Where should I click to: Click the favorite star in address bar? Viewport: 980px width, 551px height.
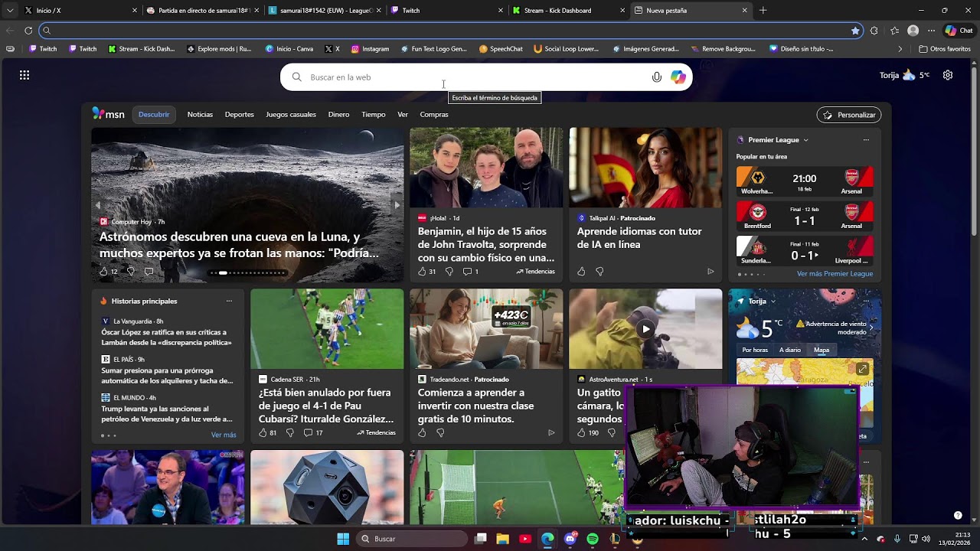coord(855,31)
